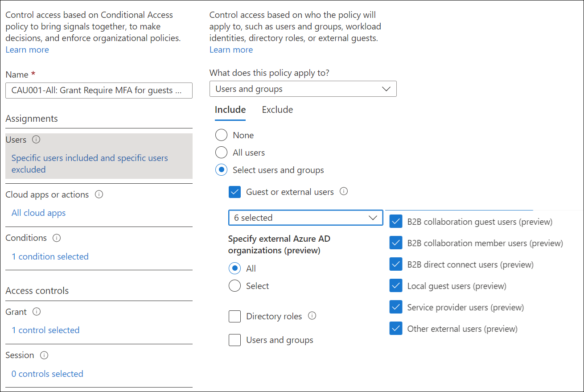
Task: Uncheck B2B direct connect users option
Action: click(x=396, y=264)
